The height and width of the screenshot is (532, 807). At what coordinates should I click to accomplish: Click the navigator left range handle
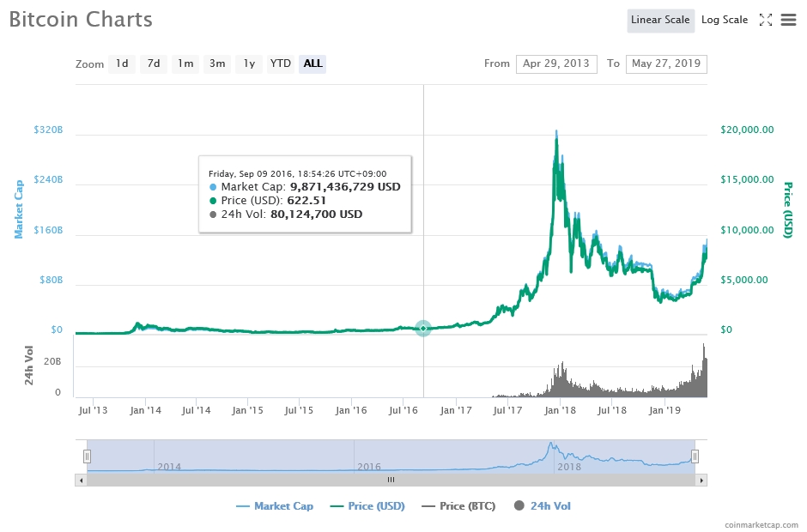click(x=87, y=456)
